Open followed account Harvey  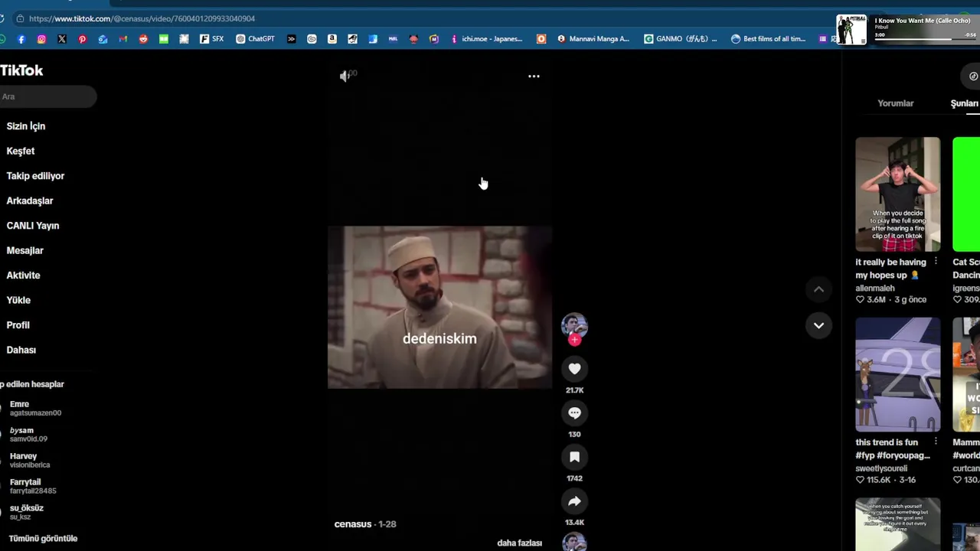(x=30, y=460)
